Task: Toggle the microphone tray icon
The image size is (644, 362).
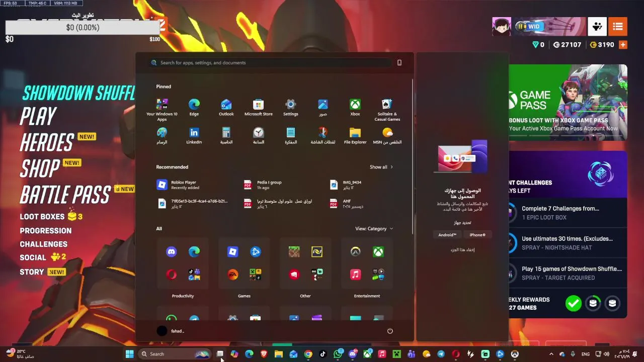Action: pos(573,354)
